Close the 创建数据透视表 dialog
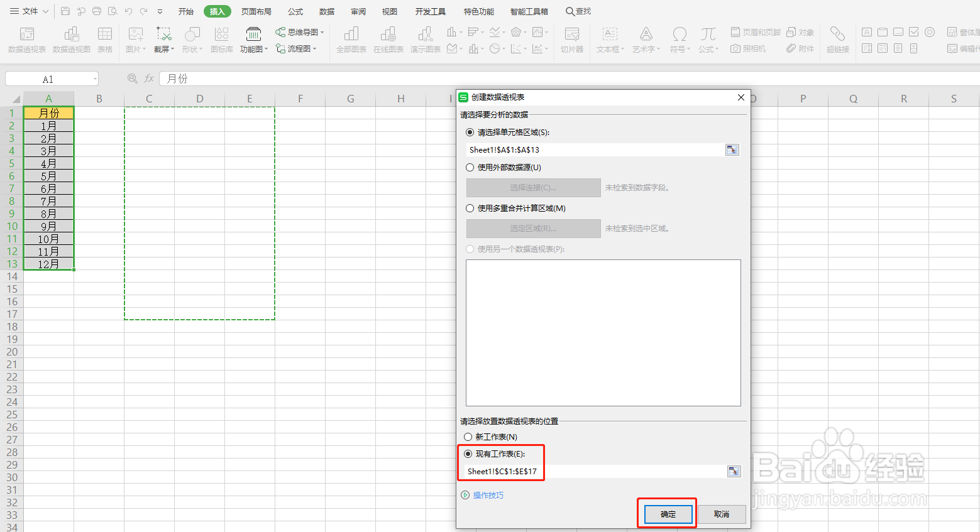 click(x=741, y=97)
